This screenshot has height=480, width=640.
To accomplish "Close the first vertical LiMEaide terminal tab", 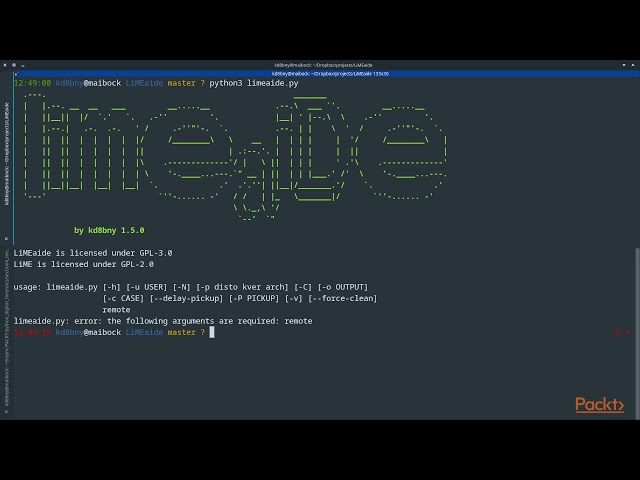I will tap(6, 239).
